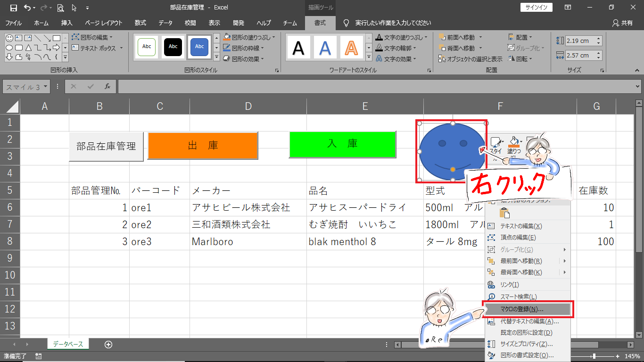Expand the shape gallery with the More arrow

point(65,57)
